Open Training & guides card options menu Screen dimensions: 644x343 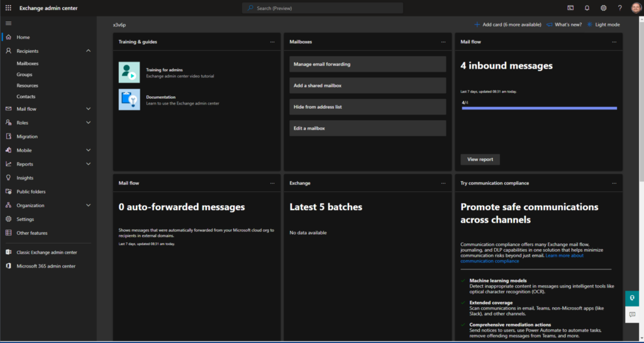[272, 42]
